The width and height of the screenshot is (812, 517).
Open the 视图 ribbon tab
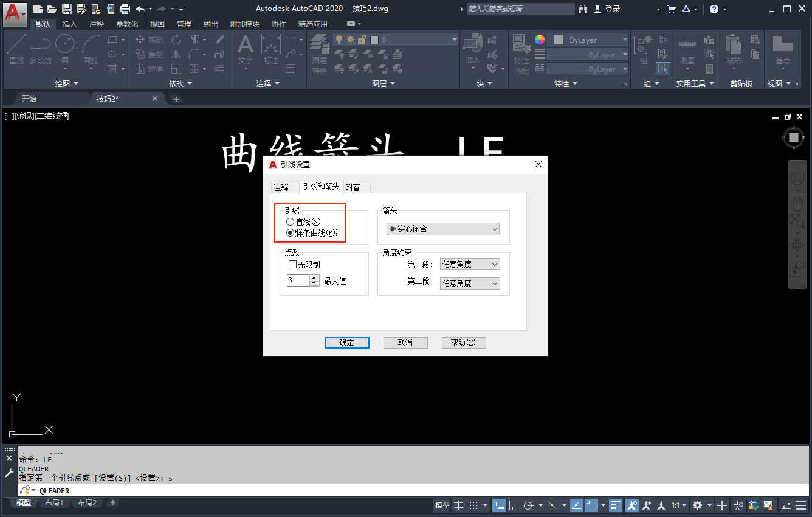coord(157,24)
